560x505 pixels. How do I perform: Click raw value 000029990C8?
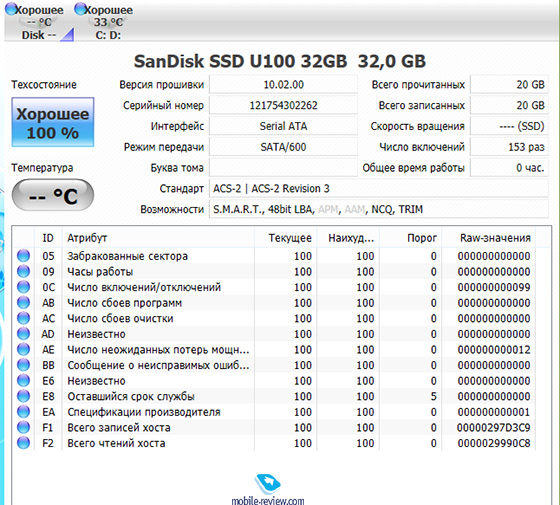pyautogui.click(x=494, y=443)
